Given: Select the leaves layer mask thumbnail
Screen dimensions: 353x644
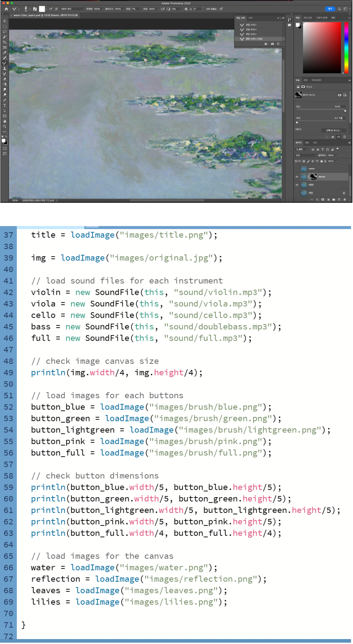Looking at the screenshot, I should (x=314, y=177).
